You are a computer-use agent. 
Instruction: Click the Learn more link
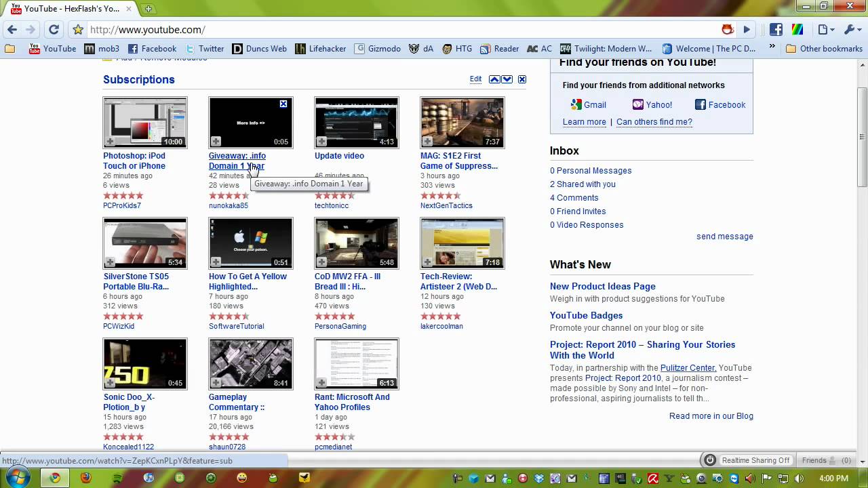[585, 122]
